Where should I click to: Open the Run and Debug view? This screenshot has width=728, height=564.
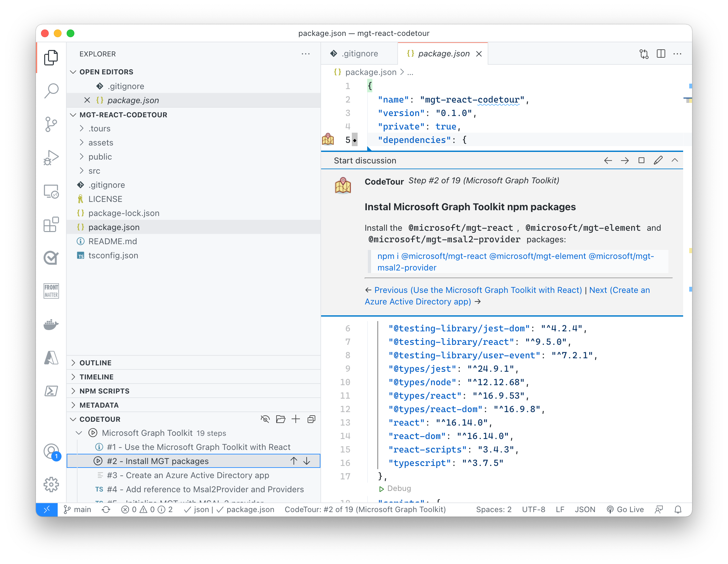point(51,157)
